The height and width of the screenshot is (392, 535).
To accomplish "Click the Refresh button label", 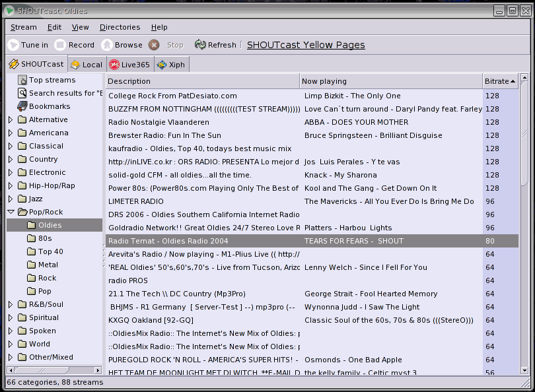I will (x=222, y=45).
